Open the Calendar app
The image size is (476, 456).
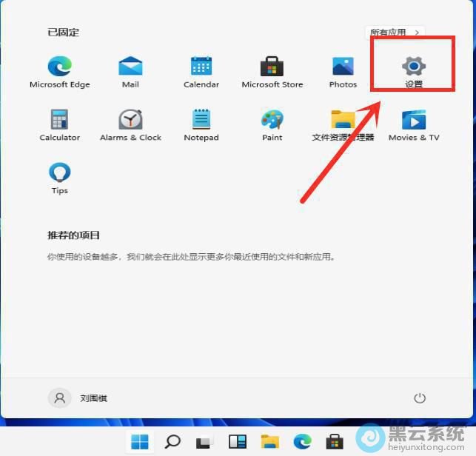[201, 67]
